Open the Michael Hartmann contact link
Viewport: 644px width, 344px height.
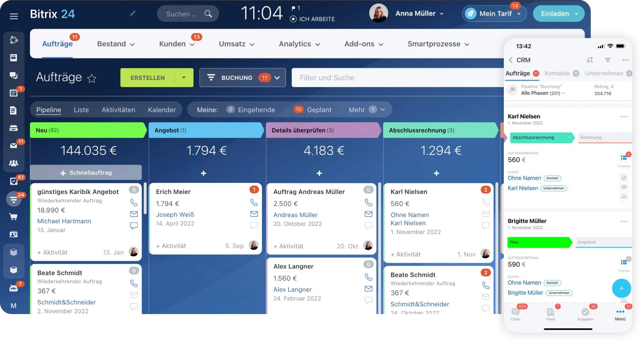[x=64, y=221]
